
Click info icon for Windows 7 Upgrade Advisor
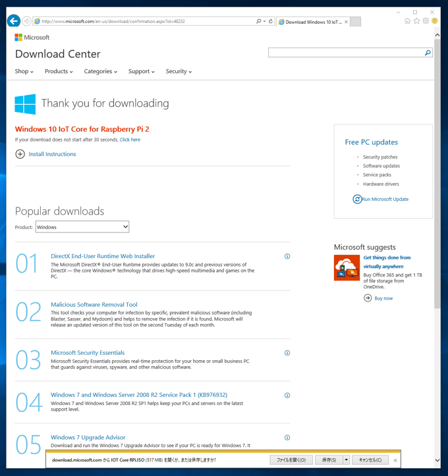click(x=287, y=437)
